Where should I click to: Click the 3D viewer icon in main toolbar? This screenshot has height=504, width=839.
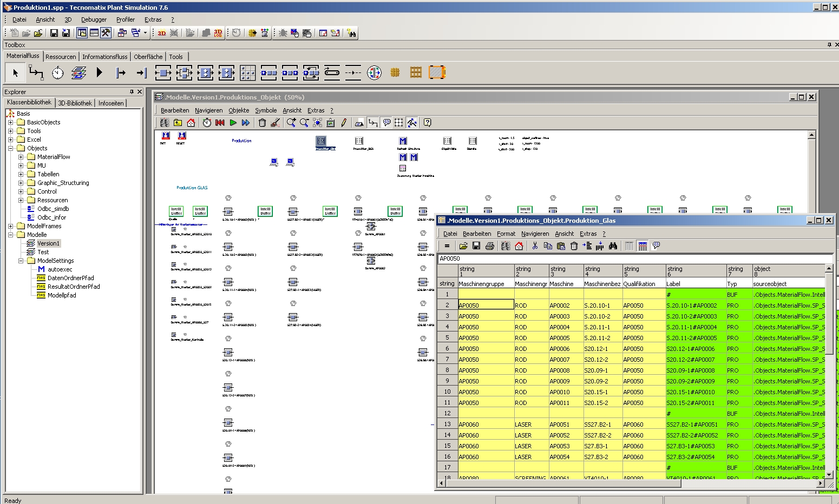pos(162,33)
